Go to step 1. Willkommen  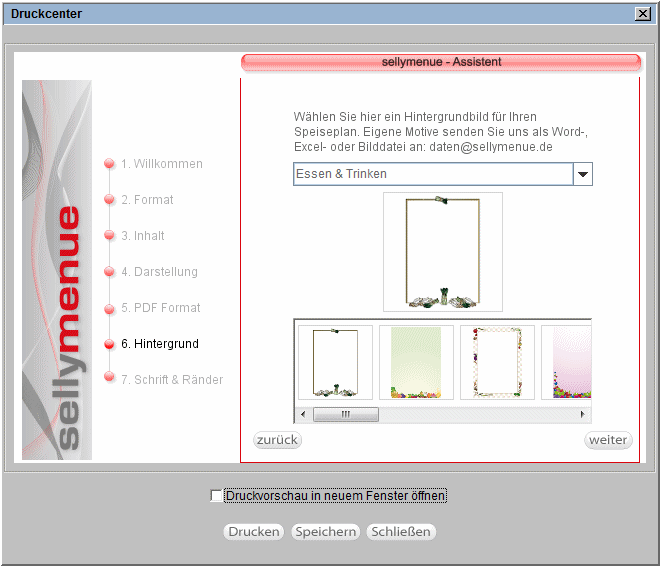162,164
